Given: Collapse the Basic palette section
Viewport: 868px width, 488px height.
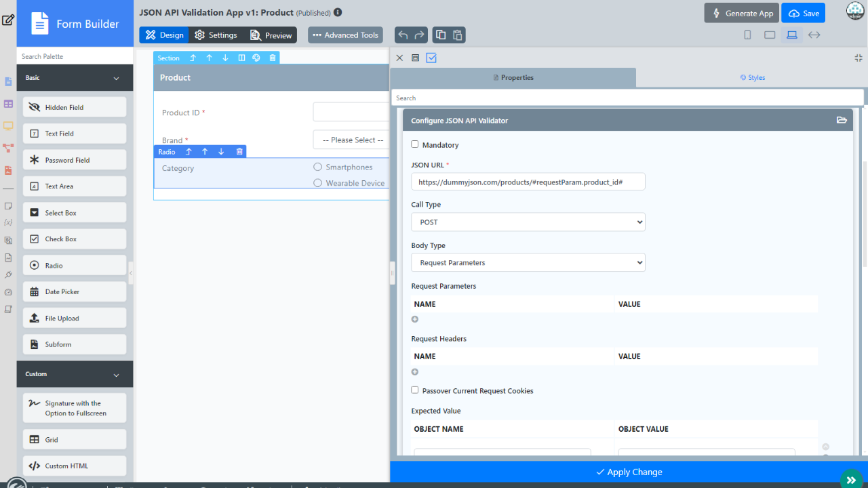Looking at the screenshot, I should (x=116, y=79).
